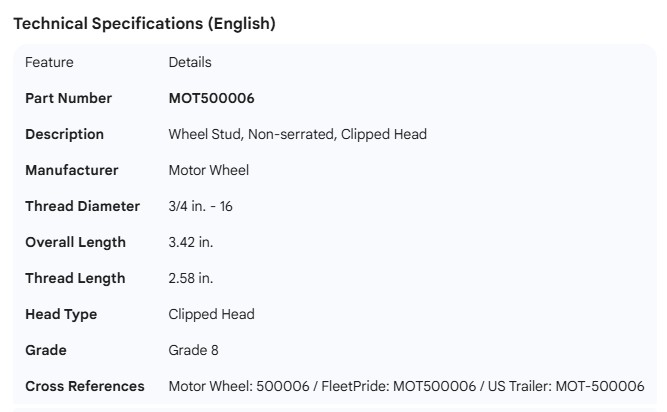The width and height of the screenshot is (667, 412).
Task: Click the 3.42 in. length value
Action: point(190,242)
